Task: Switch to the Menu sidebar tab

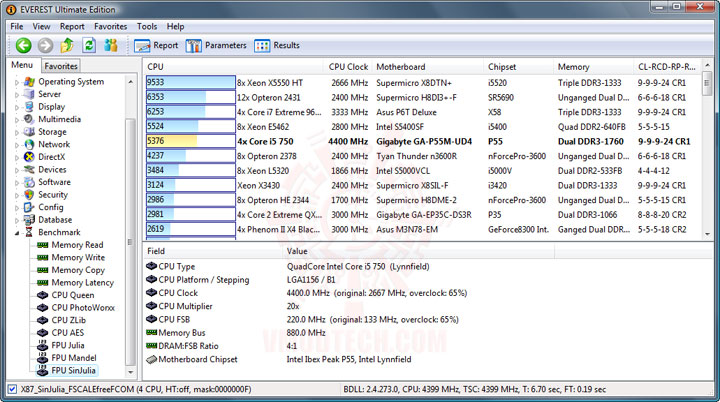Action: coord(22,65)
